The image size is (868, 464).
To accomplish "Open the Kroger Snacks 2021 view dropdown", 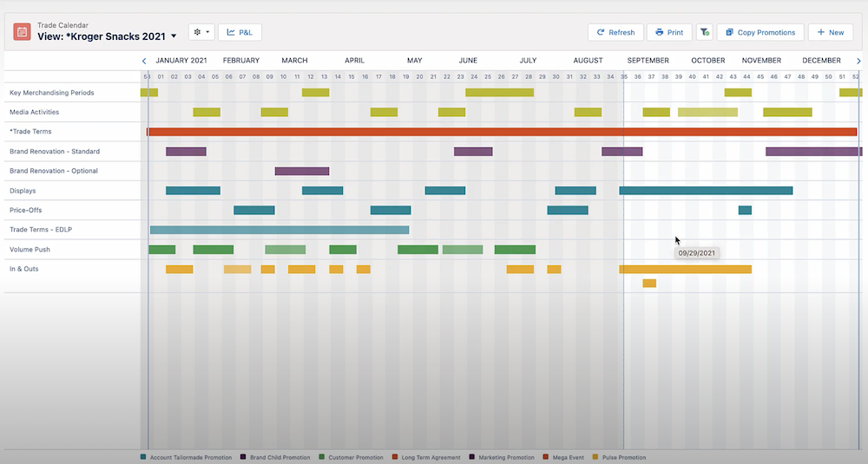I will [x=174, y=36].
